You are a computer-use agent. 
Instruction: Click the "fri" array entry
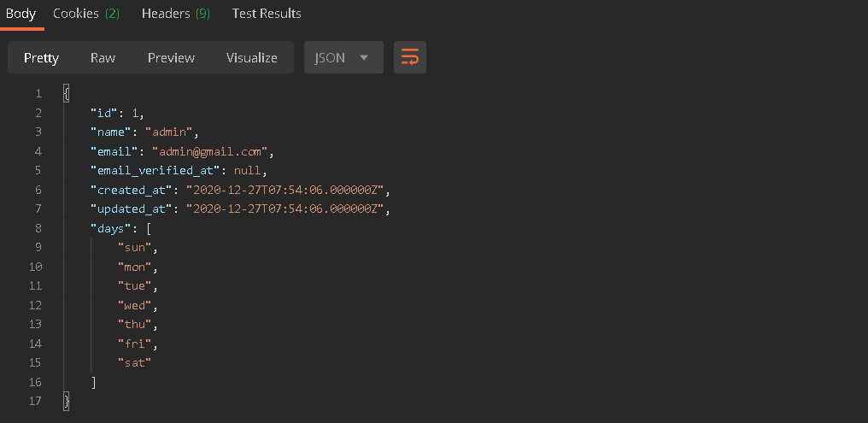click(x=134, y=344)
